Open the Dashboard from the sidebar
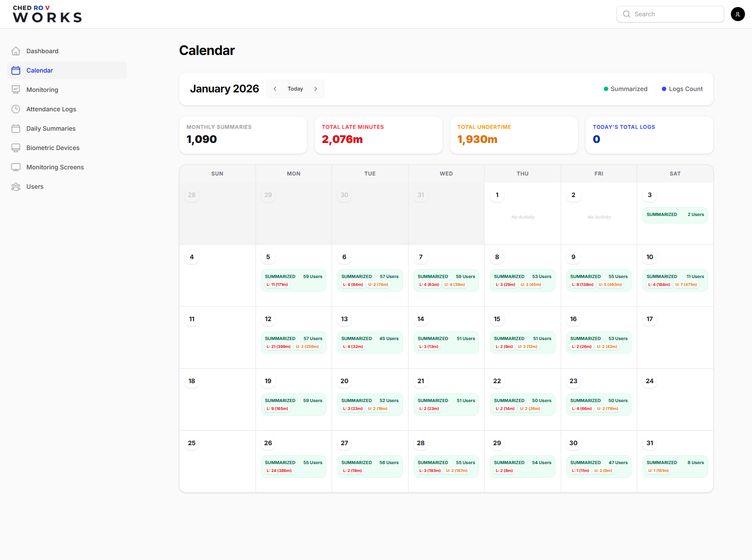 click(42, 51)
